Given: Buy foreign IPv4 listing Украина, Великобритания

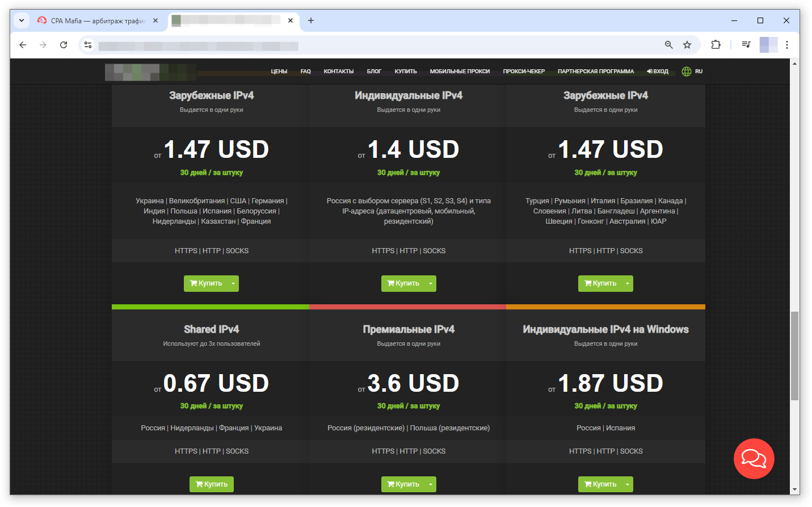Looking at the screenshot, I should (206, 283).
